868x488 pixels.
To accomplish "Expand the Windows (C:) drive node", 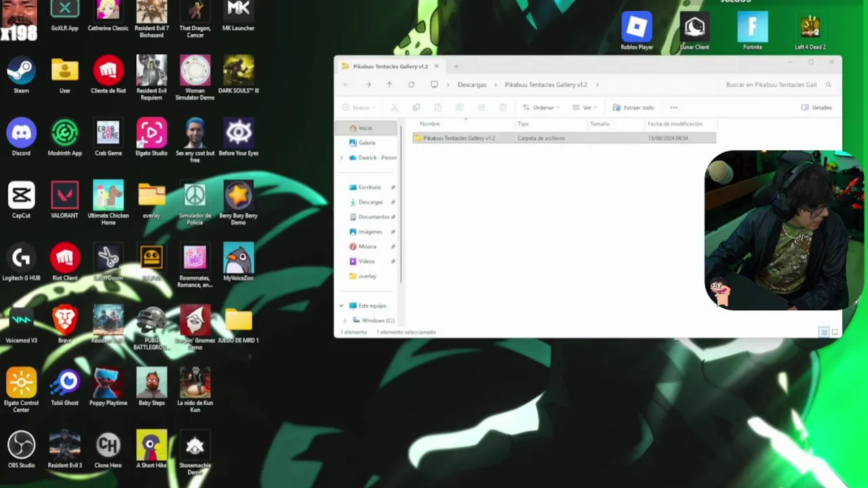I will click(345, 321).
